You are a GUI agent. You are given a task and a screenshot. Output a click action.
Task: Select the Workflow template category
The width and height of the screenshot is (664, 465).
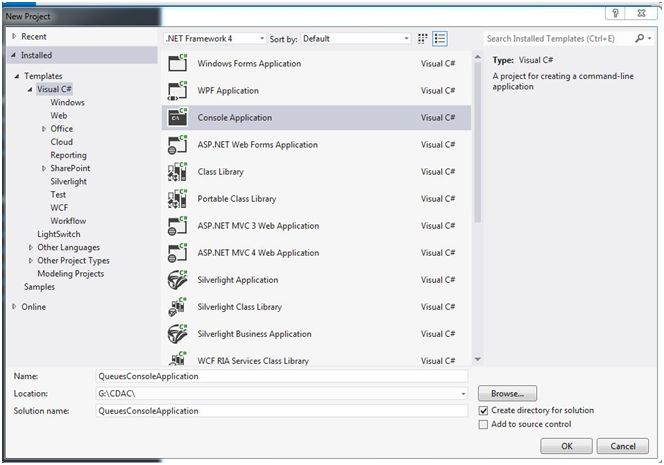click(x=68, y=221)
